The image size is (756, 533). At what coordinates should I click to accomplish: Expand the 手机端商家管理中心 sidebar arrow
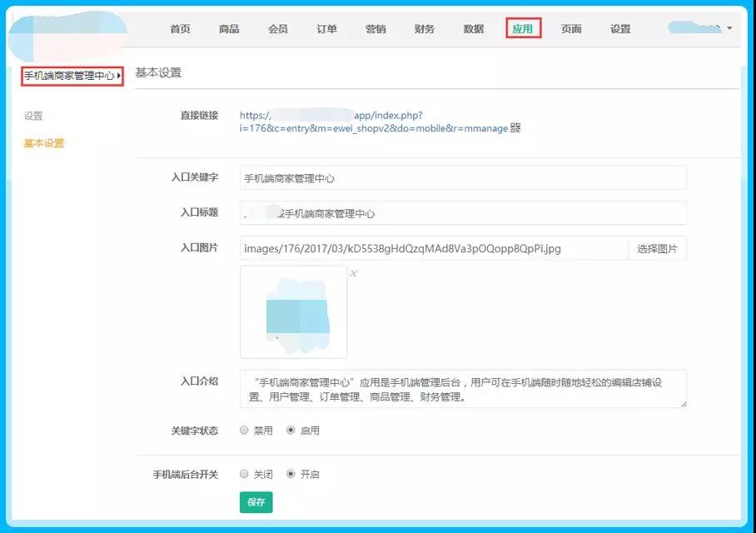(x=119, y=76)
